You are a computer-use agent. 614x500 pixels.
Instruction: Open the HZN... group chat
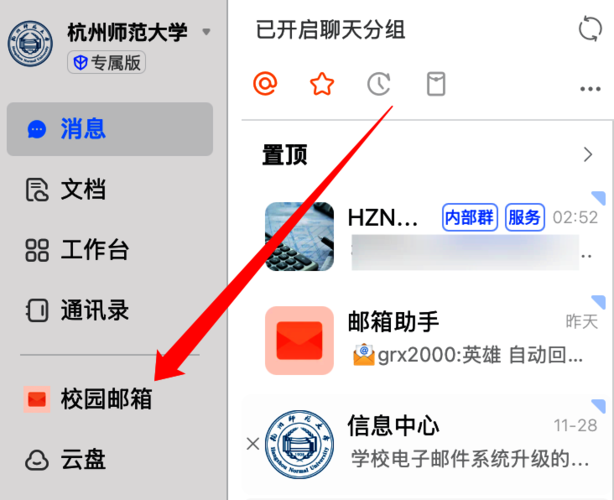(427, 236)
